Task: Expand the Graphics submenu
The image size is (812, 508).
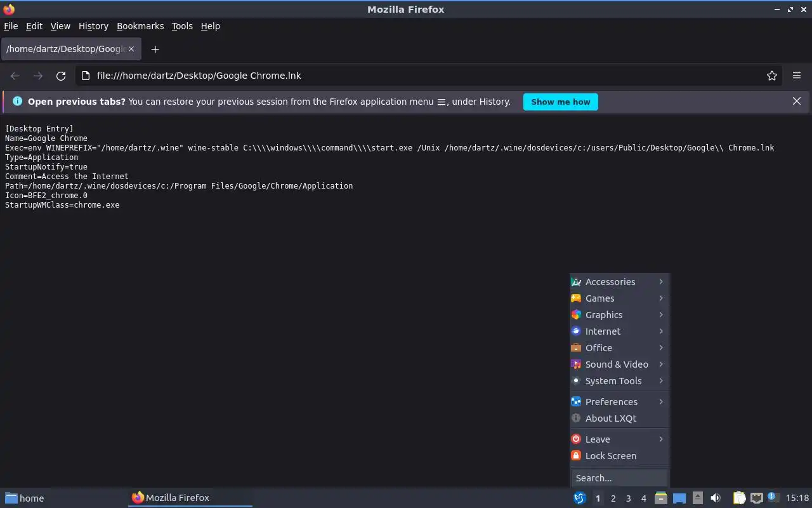Action: (x=619, y=315)
